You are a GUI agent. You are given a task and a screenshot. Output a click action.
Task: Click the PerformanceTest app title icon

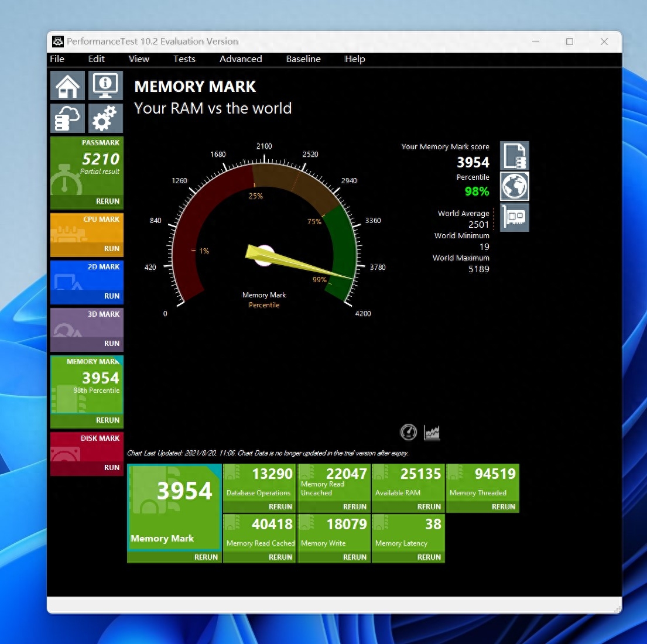coord(58,41)
